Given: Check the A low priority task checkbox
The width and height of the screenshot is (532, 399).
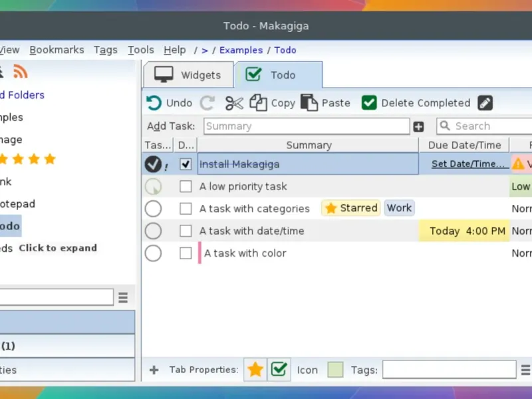Looking at the screenshot, I should tap(186, 186).
